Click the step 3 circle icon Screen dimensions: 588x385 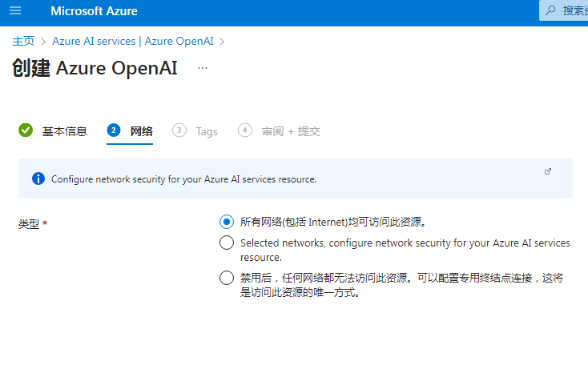point(179,130)
